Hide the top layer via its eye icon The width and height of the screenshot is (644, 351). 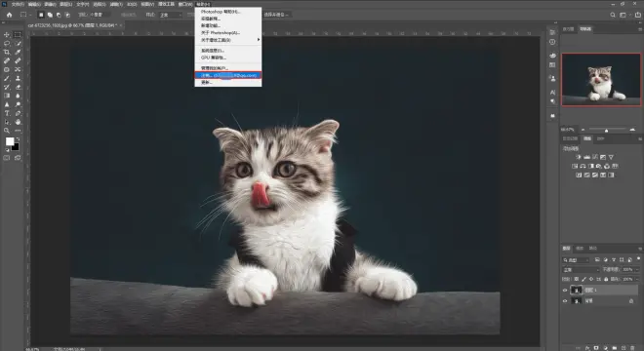[x=565, y=290]
